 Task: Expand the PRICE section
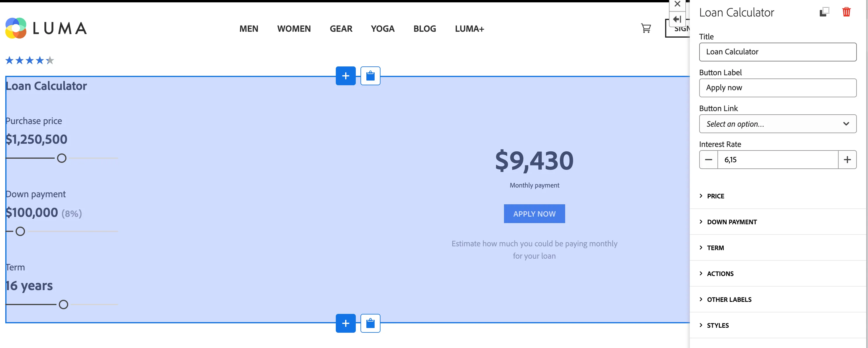click(x=778, y=196)
